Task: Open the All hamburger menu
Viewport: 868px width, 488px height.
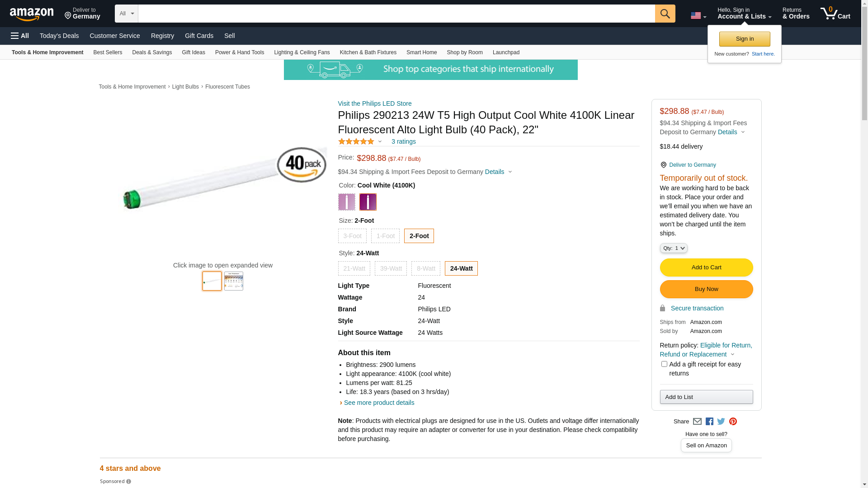Action: click(x=20, y=36)
